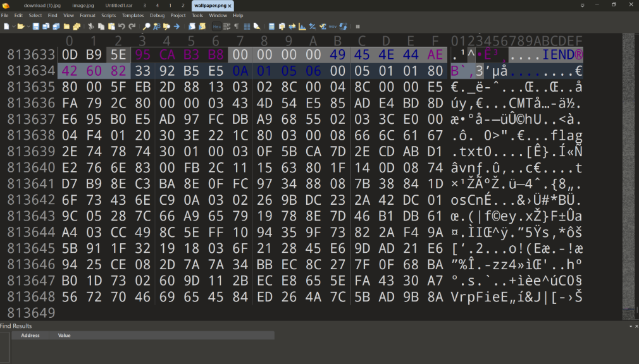Viewport: 639px width, 364px height.
Task: Open the Templates menu
Action: (x=133, y=15)
